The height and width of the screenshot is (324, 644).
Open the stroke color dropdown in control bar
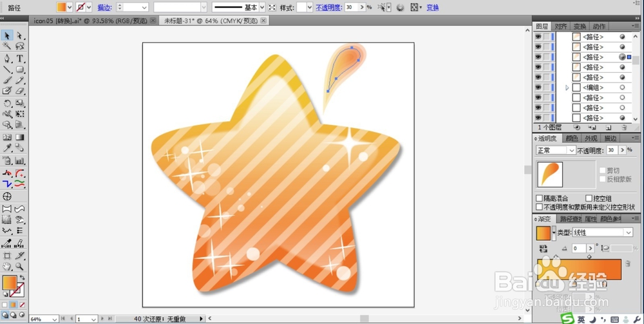click(89, 7)
